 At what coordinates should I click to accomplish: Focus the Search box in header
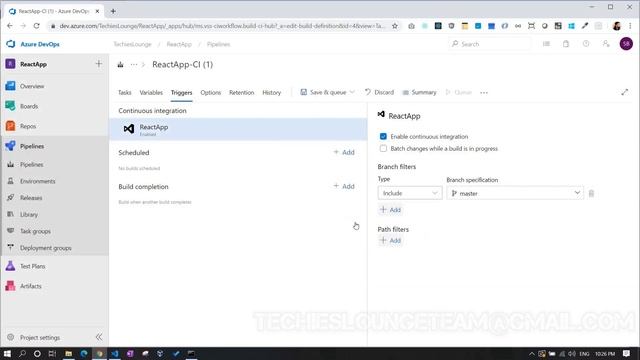pos(489,44)
